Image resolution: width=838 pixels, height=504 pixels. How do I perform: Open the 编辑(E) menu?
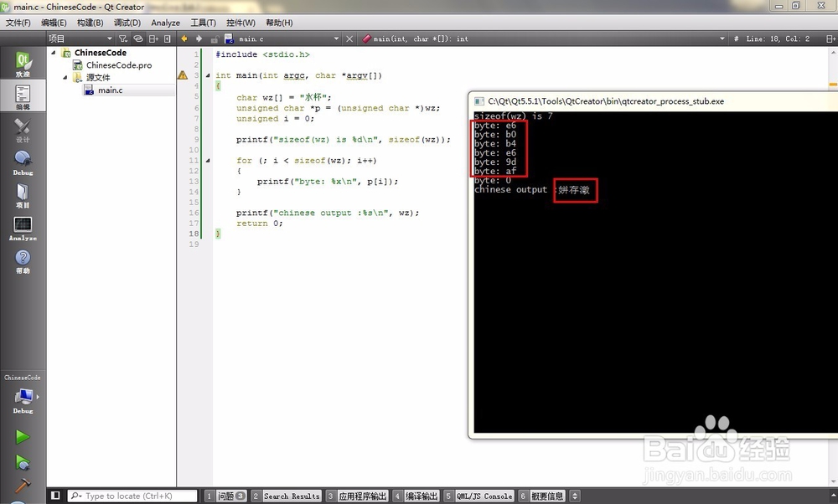(54, 23)
